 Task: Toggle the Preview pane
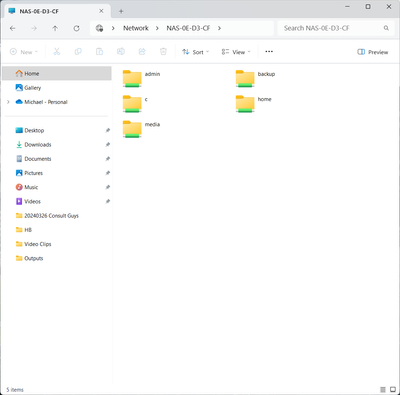(372, 52)
